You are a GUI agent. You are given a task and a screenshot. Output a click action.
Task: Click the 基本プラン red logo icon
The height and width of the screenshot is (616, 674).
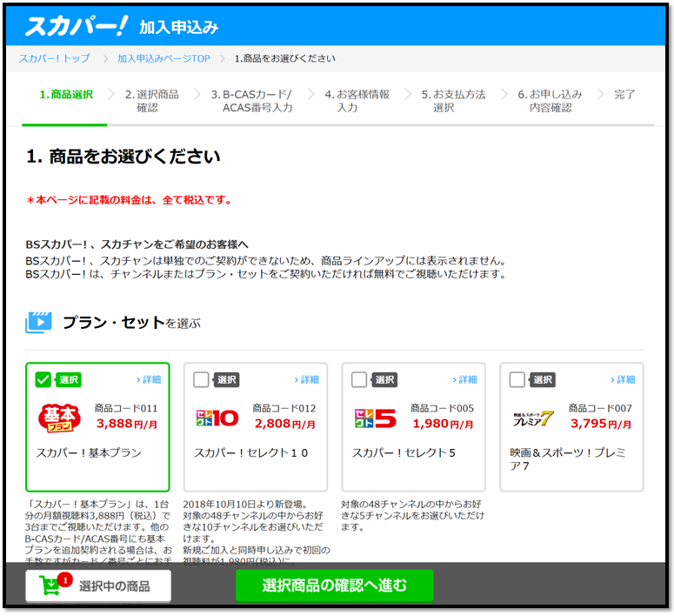click(x=59, y=418)
